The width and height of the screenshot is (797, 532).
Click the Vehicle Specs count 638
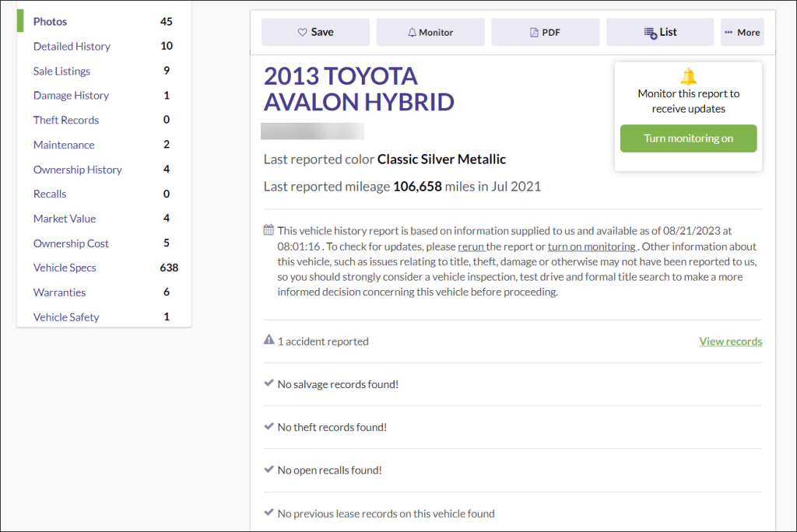tap(169, 268)
